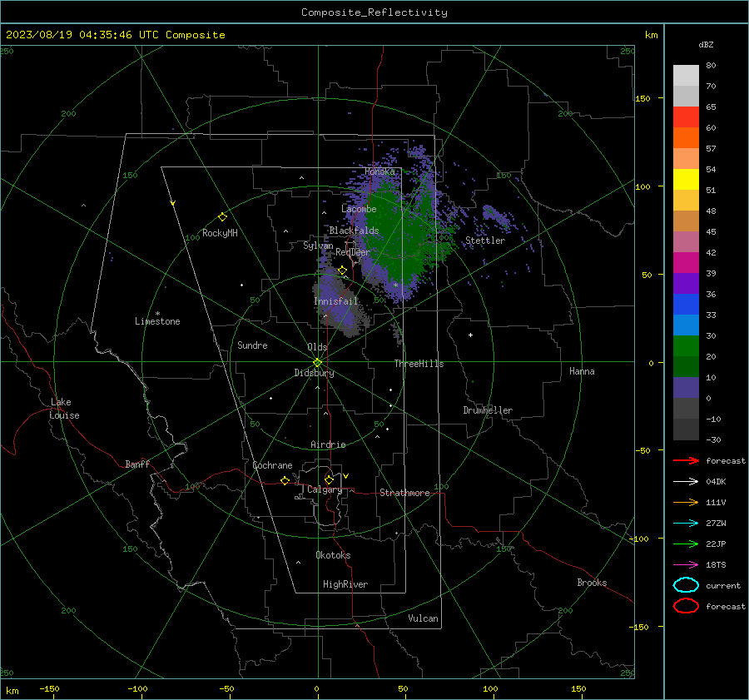Click the cyan 27ZW arrow icon
749x700 pixels.
click(686, 524)
